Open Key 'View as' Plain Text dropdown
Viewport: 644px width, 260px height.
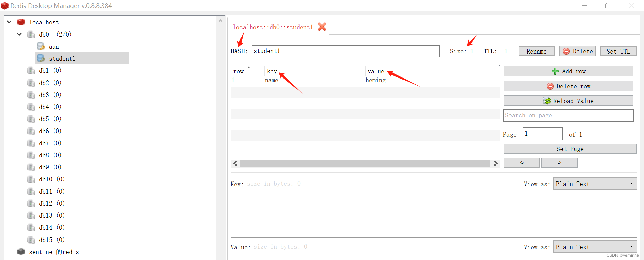click(595, 184)
